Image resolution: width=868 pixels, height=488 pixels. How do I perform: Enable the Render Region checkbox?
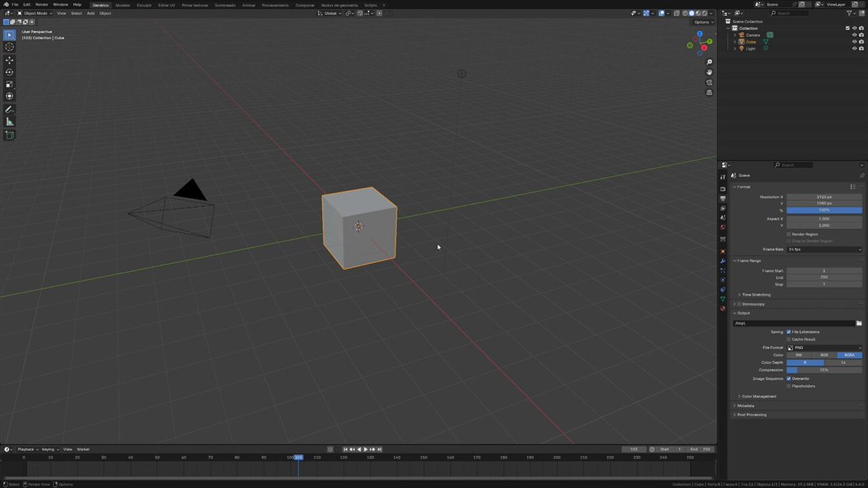(788, 234)
